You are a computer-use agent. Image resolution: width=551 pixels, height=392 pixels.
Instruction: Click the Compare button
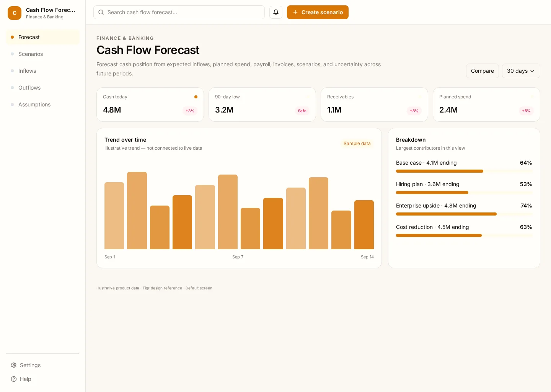482,71
